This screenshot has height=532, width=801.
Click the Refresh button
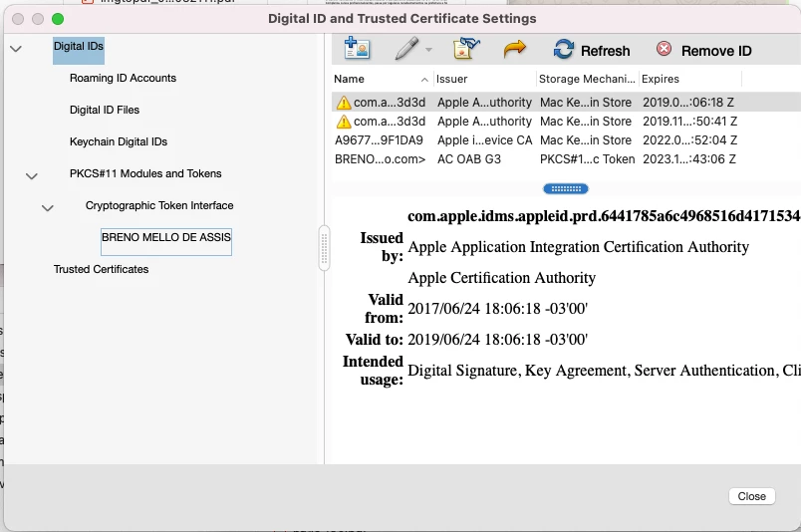click(592, 50)
